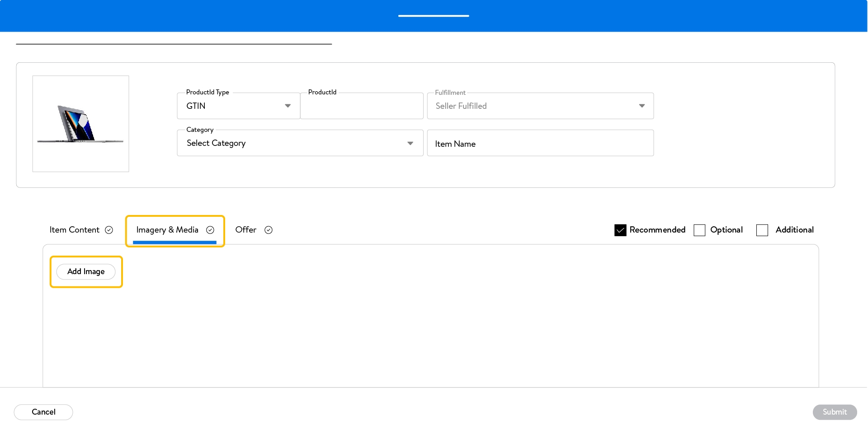Open the Offer tab
The height and width of the screenshot is (439, 868).
click(254, 230)
